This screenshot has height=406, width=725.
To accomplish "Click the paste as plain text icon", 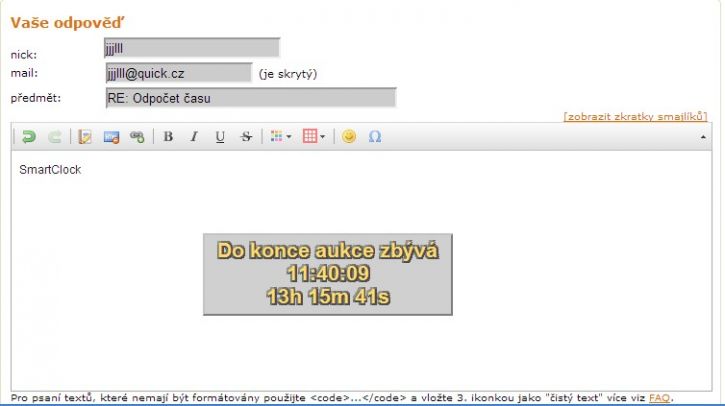I will pyautogui.click(x=85, y=137).
